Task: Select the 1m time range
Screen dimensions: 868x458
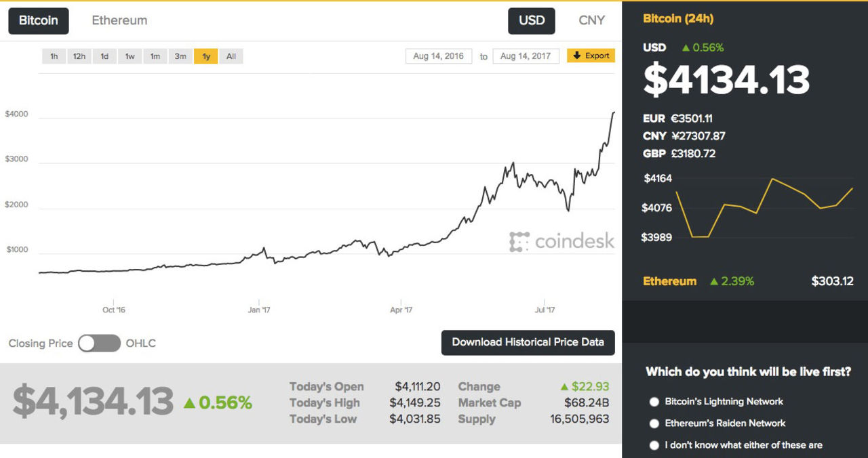Action: (155, 56)
